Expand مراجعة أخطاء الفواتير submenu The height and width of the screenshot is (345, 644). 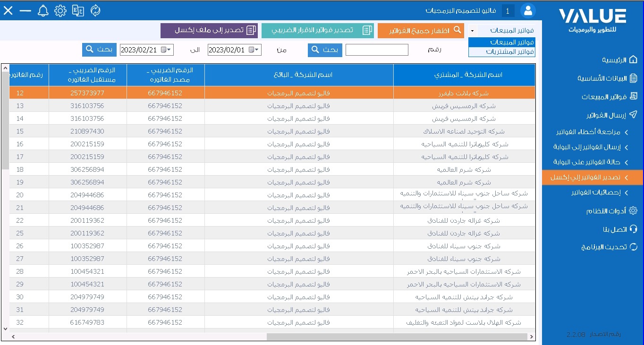coord(626,132)
